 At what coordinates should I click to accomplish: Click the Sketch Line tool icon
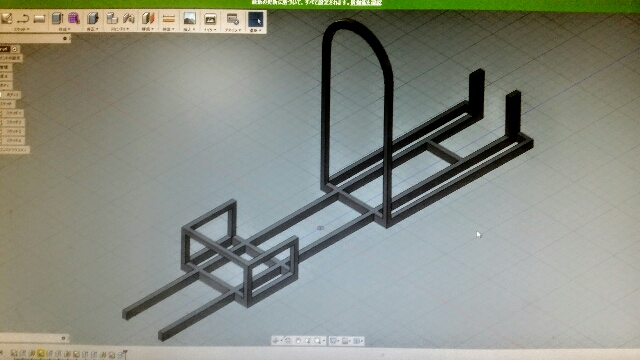(x=23, y=18)
